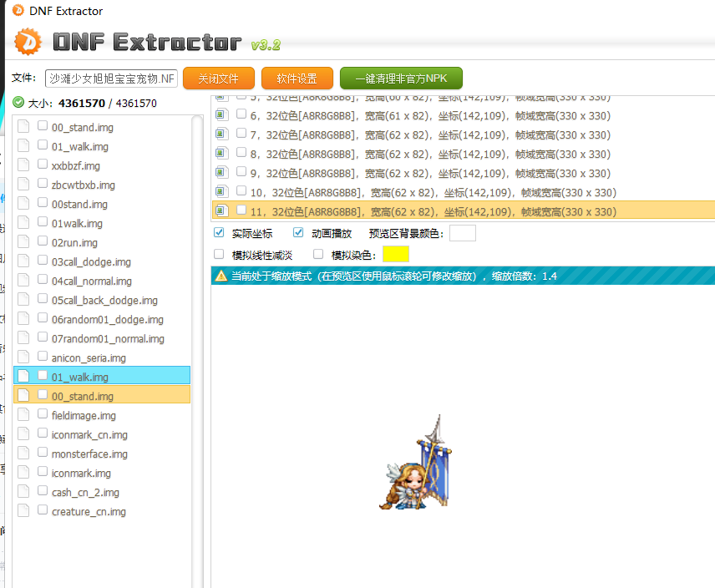The width and height of the screenshot is (715, 588).
Task: Tick the checkbox for 02run.img
Action: coord(43,241)
